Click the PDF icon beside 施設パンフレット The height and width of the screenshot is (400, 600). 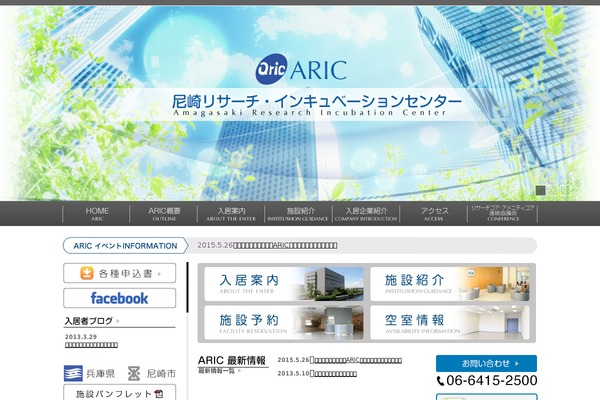coord(159,393)
